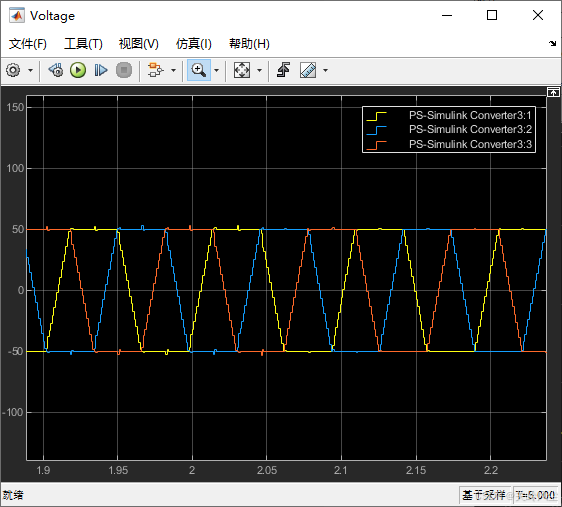Click the Cursor Measurements ruler icon

click(x=308, y=70)
